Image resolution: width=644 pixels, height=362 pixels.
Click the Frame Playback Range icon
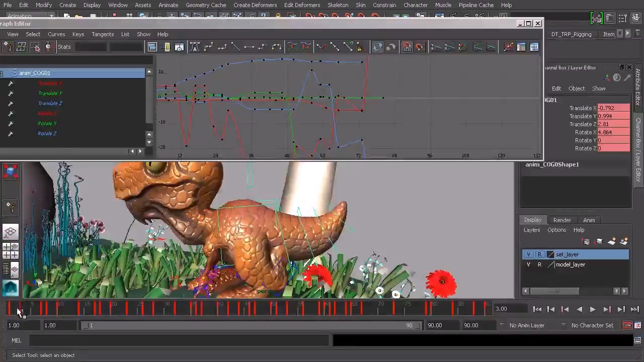pyautogui.click(x=166, y=47)
